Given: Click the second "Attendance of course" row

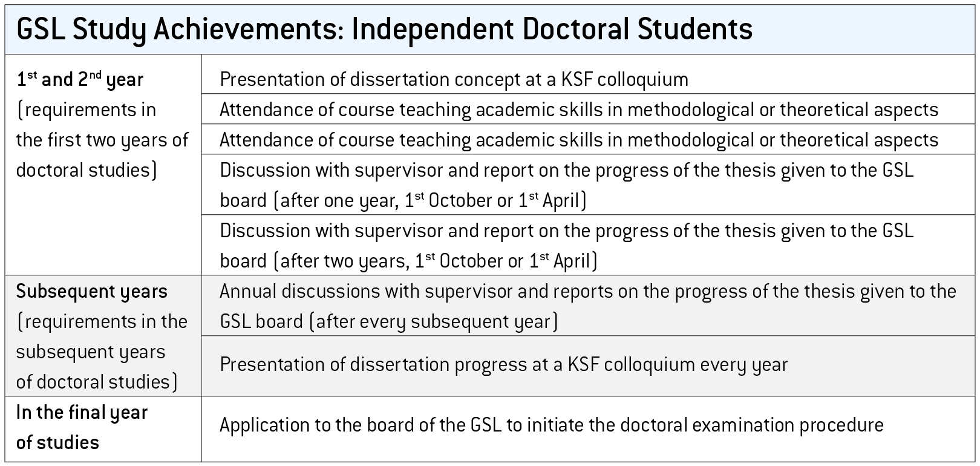Looking at the screenshot, I should click(x=578, y=140).
